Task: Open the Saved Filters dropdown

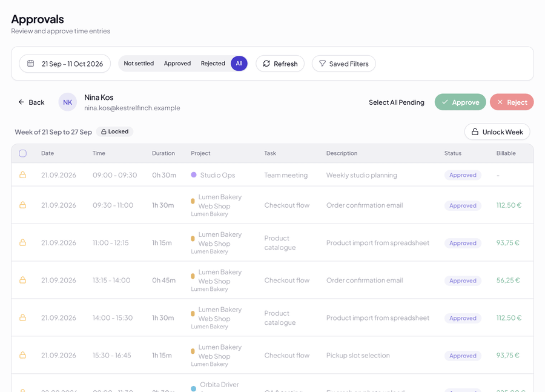Action: [344, 64]
